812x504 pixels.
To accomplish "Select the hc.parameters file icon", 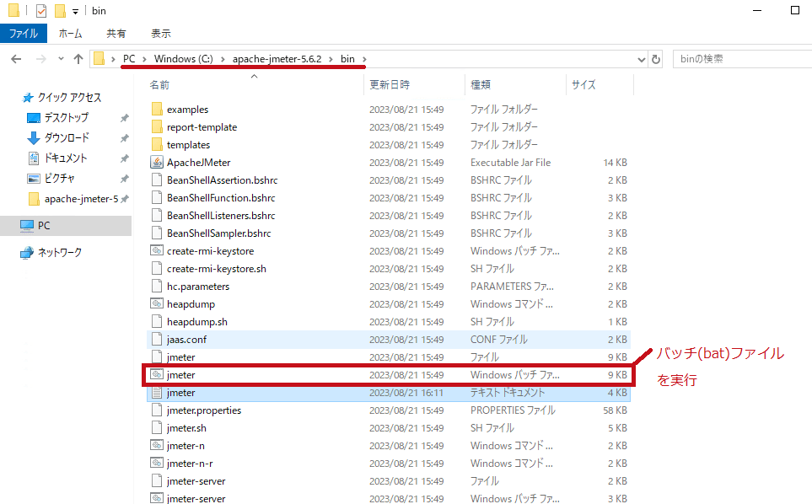I will [157, 287].
